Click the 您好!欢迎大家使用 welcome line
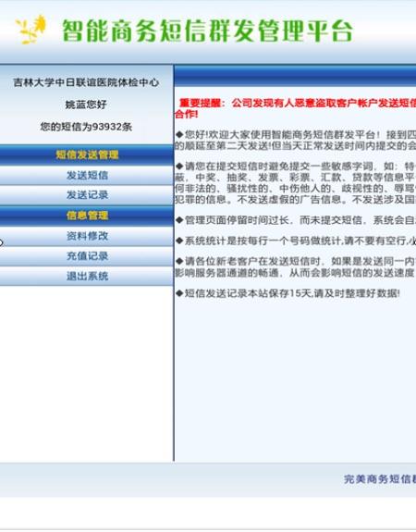The image size is (416, 532). [295, 140]
